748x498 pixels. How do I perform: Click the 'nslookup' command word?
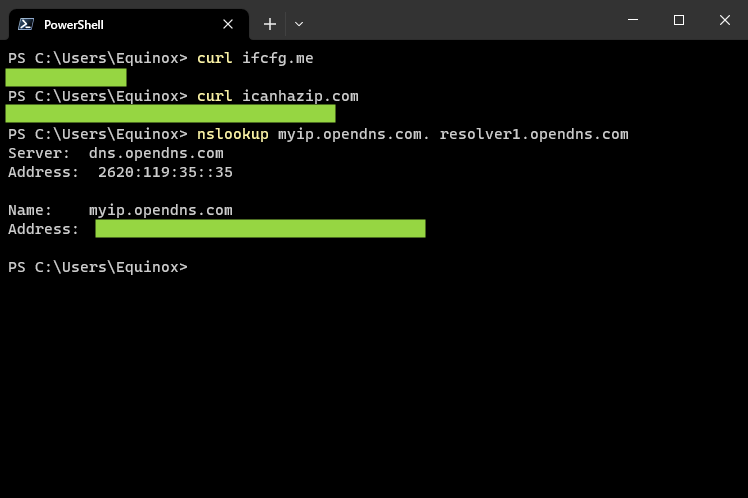point(233,134)
